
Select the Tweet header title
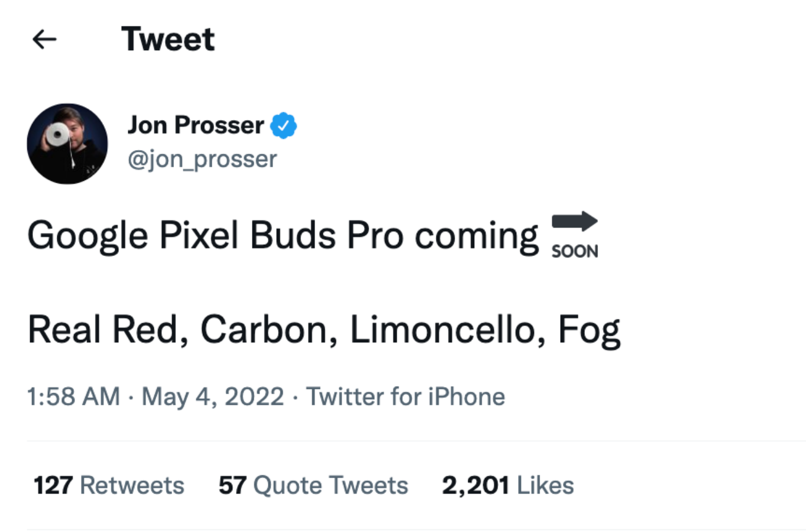[167, 38]
